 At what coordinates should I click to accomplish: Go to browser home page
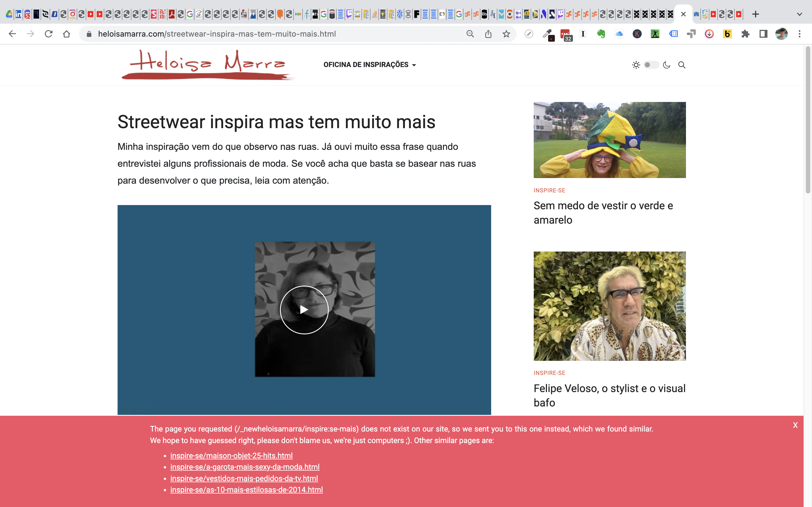pyautogui.click(x=67, y=34)
